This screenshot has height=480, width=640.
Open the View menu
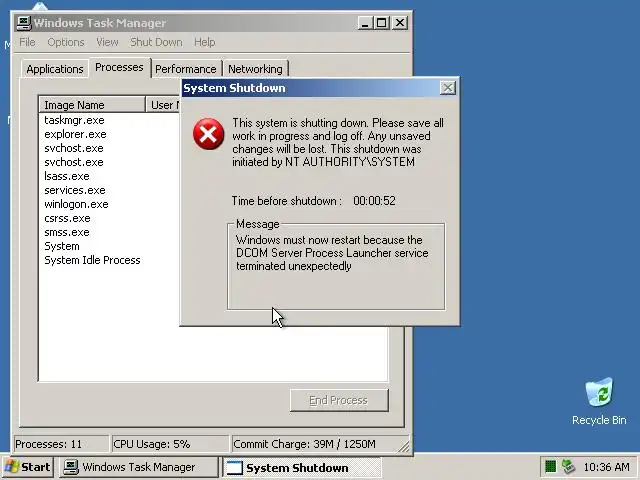coord(107,42)
